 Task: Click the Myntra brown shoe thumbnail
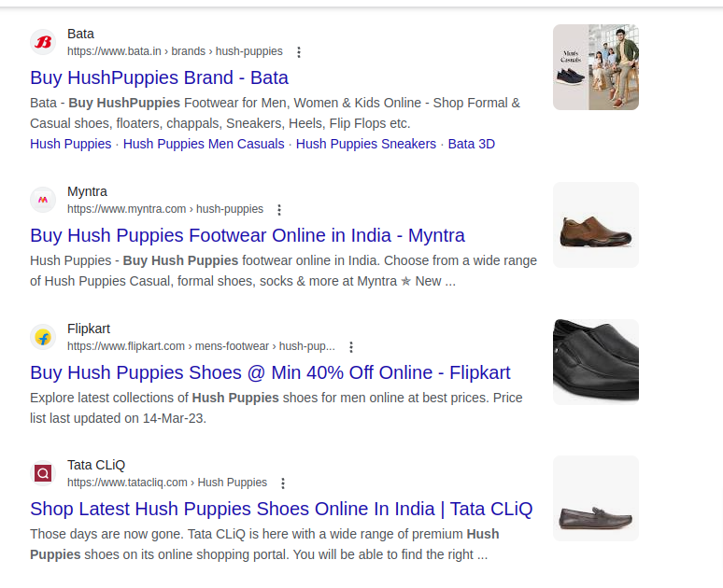(596, 225)
